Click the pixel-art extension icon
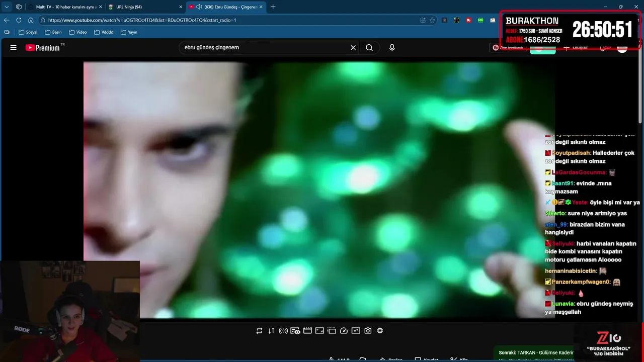This screenshot has width=644, height=362. click(456, 20)
